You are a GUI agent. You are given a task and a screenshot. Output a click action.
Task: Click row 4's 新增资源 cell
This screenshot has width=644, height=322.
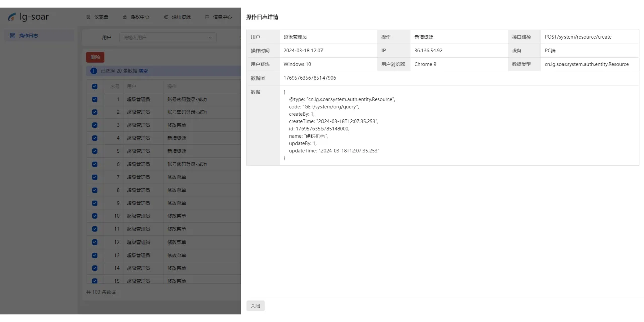click(x=177, y=138)
